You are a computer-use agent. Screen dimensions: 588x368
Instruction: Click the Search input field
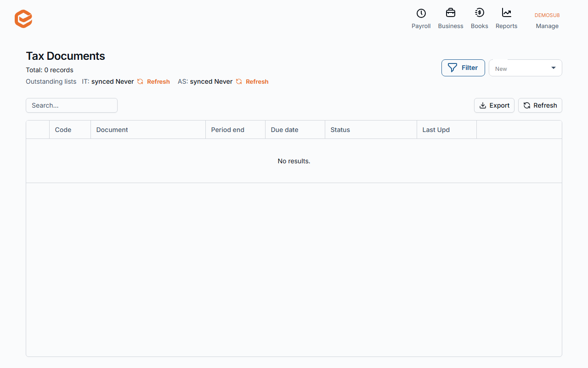coord(72,105)
